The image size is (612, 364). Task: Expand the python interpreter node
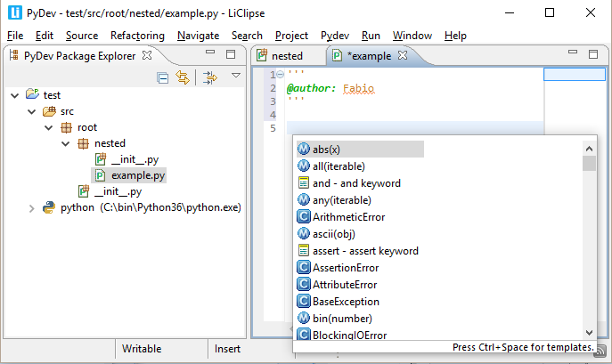click(x=31, y=209)
